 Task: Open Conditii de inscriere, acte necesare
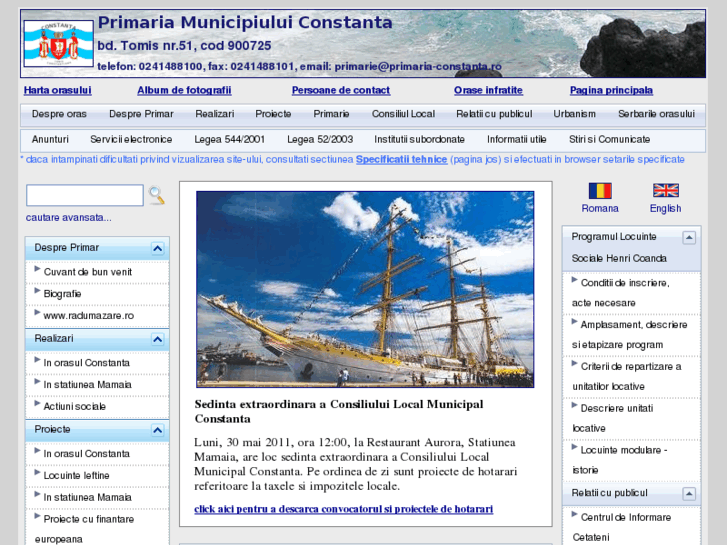click(x=620, y=293)
